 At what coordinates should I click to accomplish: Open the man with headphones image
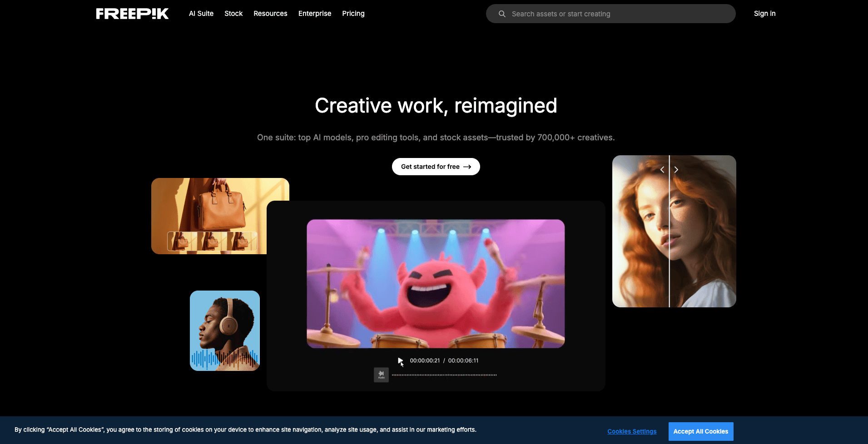tap(225, 331)
